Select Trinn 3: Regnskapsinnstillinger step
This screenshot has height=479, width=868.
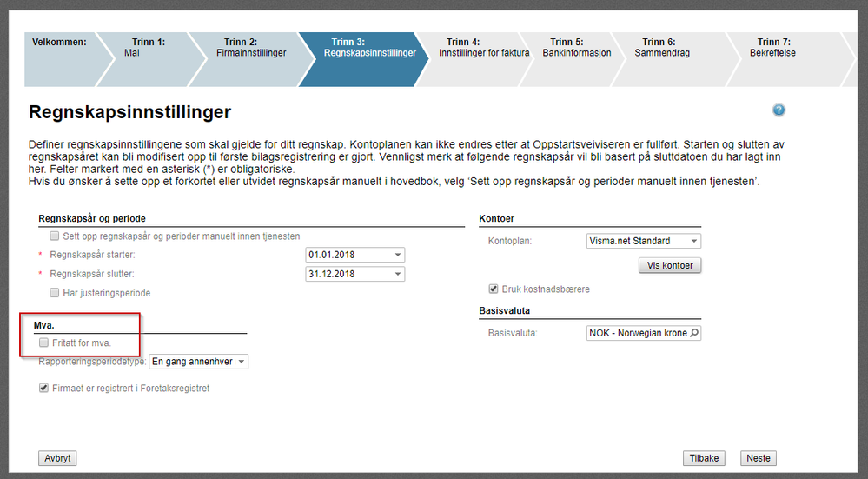coord(365,59)
